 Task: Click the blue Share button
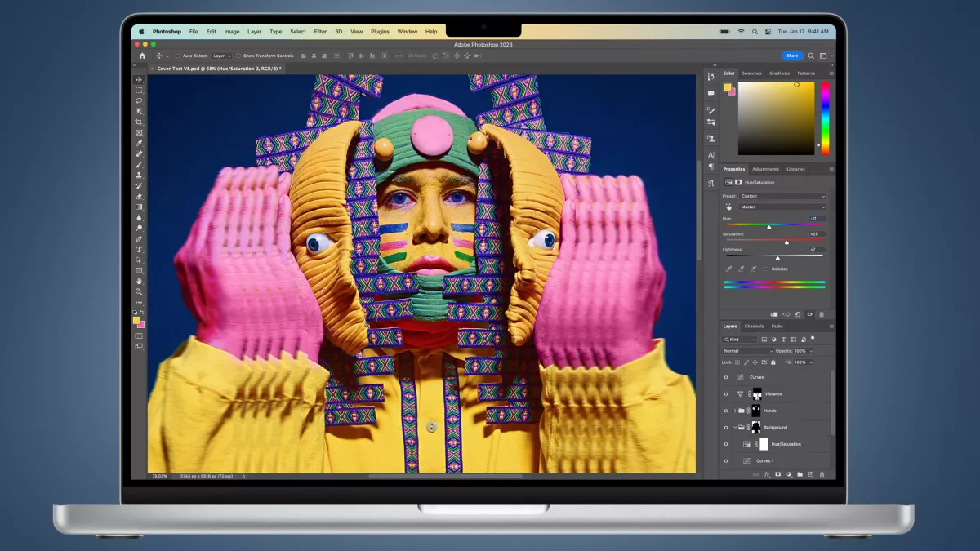click(x=791, y=56)
